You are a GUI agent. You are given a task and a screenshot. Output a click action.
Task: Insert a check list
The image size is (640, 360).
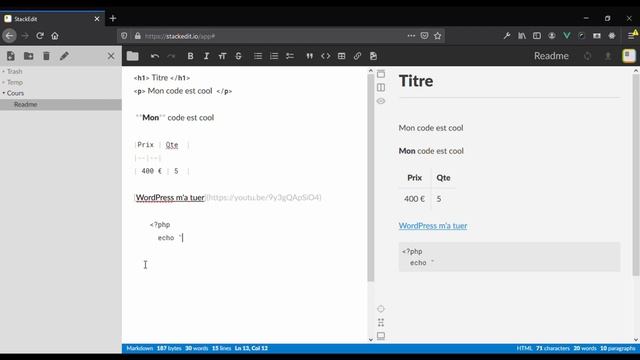point(290,56)
